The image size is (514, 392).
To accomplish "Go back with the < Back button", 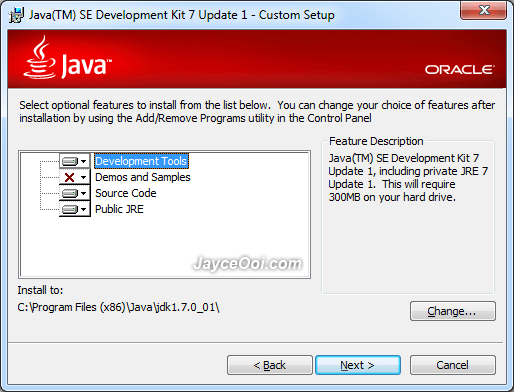I will 270,365.
